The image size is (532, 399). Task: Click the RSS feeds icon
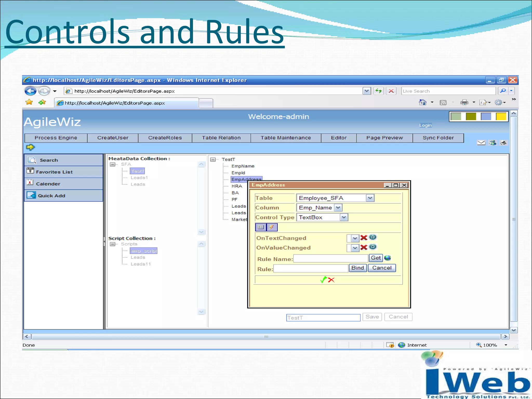[x=443, y=103]
